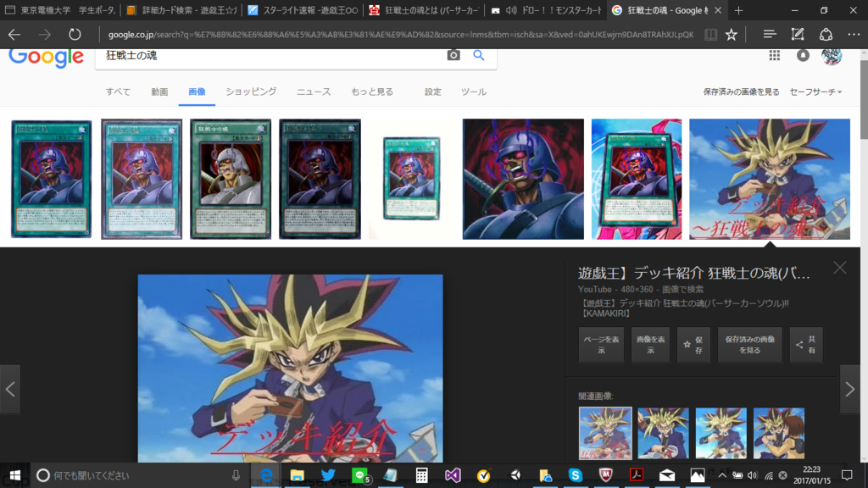Image resolution: width=868 pixels, height=488 pixels.
Task: Open volume control in system tray
Action: [x=753, y=475]
